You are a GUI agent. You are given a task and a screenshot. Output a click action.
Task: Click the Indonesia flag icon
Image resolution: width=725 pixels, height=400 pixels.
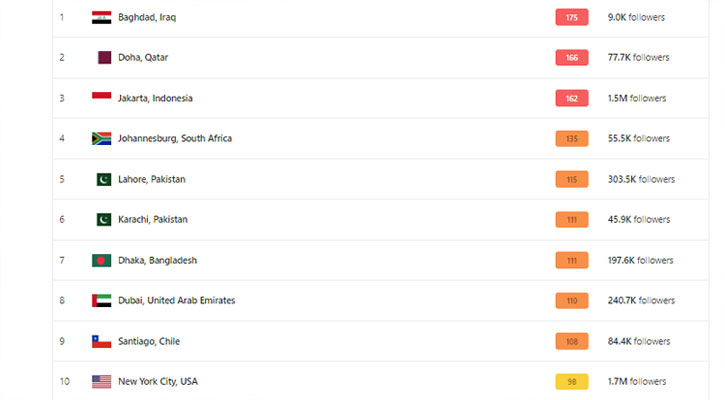pyautogui.click(x=101, y=98)
